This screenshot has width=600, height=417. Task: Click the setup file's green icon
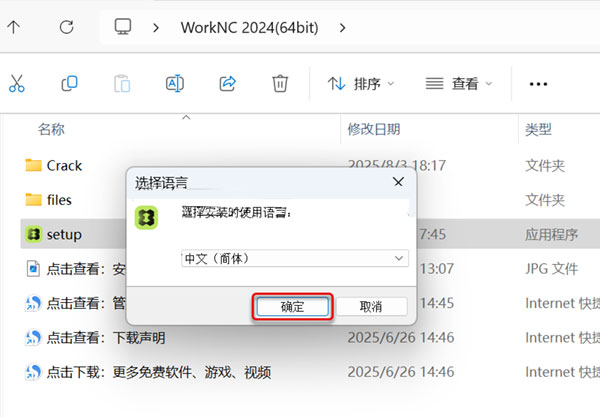pos(33,234)
